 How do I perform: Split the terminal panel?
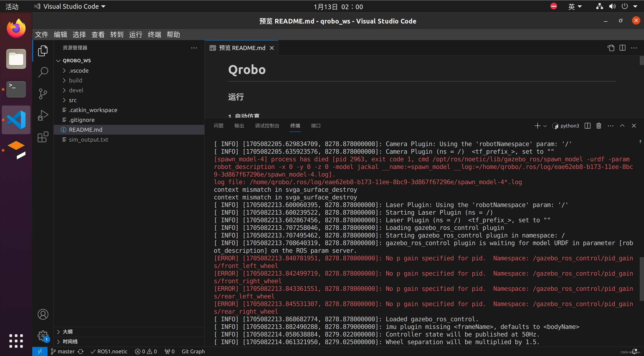[588, 126]
